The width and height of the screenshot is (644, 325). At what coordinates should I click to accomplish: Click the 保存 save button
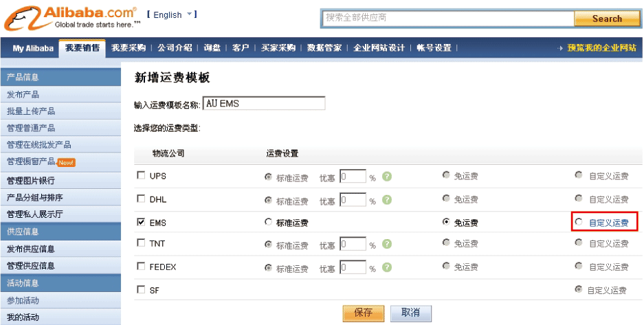pos(364,313)
